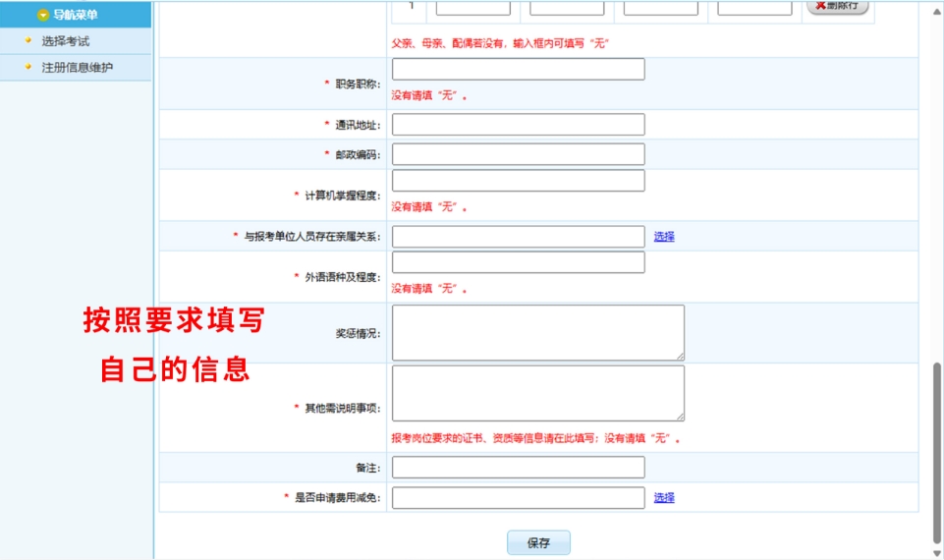Click the 外语语种及程度 input field
The height and width of the screenshot is (560, 944).
(x=518, y=262)
